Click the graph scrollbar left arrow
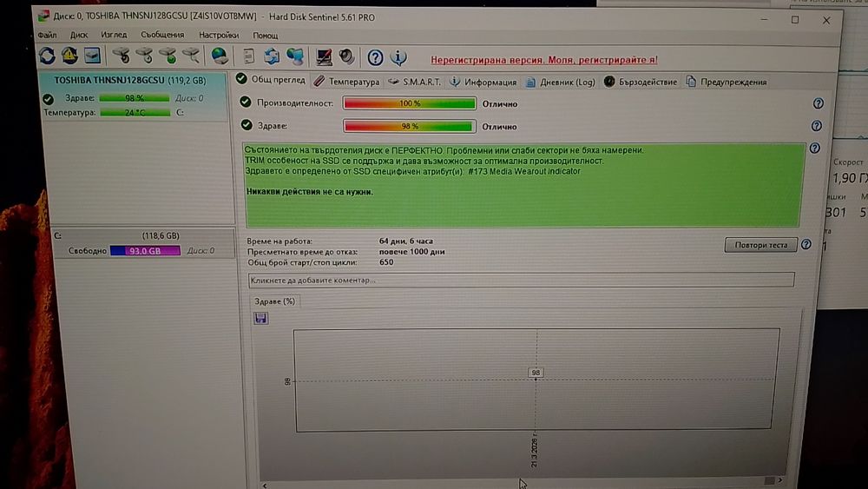The height and width of the screenshot is (489, 868). click(x=265, y=486)
